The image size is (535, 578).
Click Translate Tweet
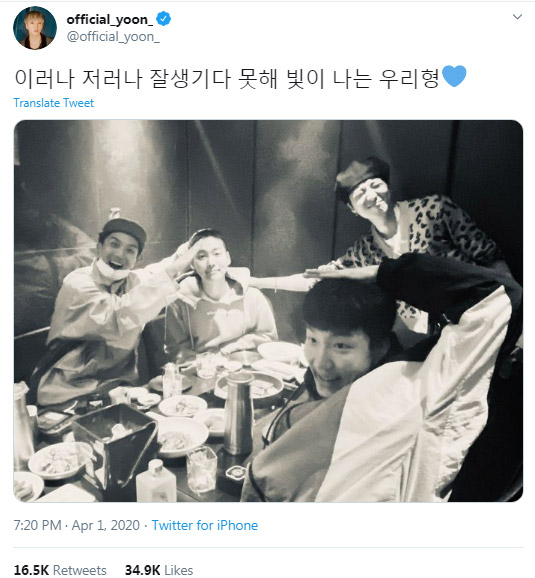[x=53, y=103]
